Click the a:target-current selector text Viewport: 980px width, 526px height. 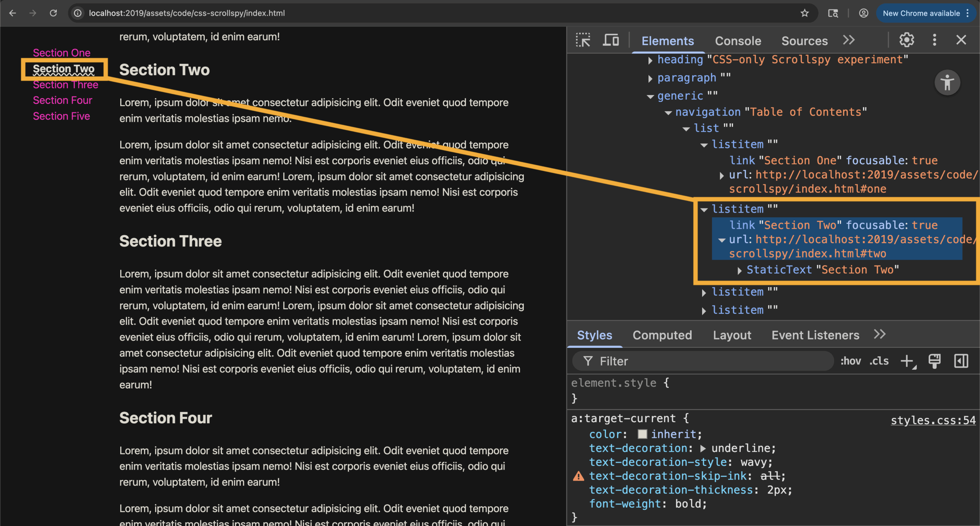point(623,418)
